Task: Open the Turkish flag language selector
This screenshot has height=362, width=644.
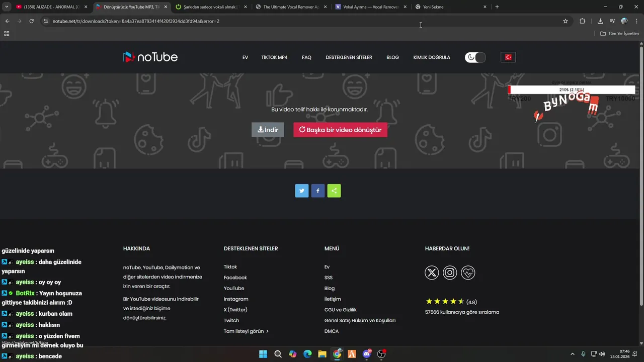Action: (508, 57)
